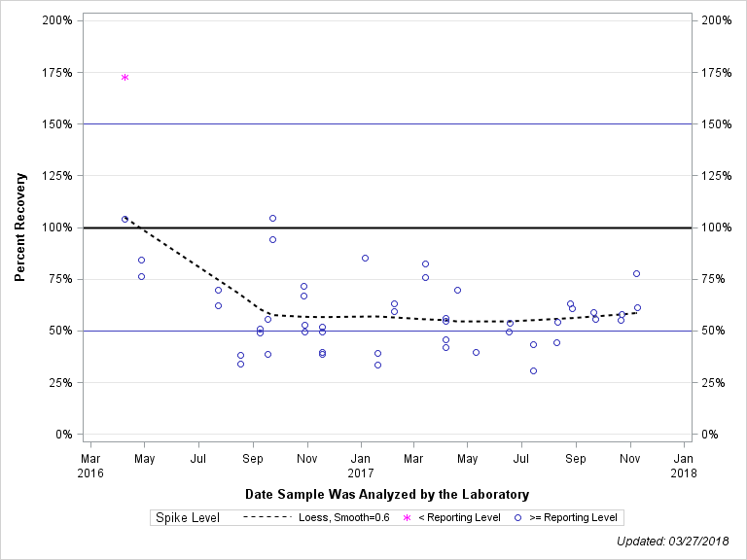The width and height of the screenshot is (747, 560).
Task: Click the 'Spike Level' legend title
Action: pyautogui.click(x=188, y=517)
